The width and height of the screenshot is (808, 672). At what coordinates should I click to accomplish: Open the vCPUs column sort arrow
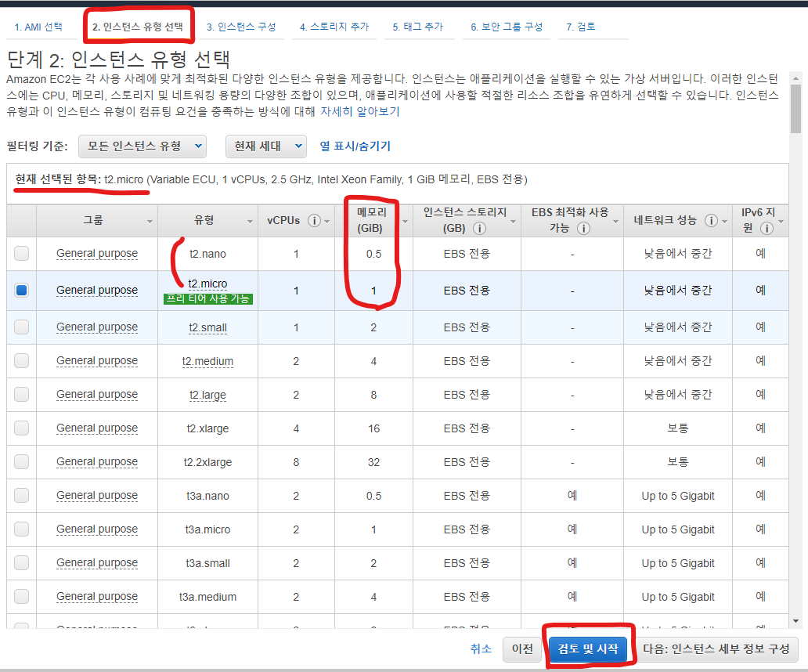point(326,222)
